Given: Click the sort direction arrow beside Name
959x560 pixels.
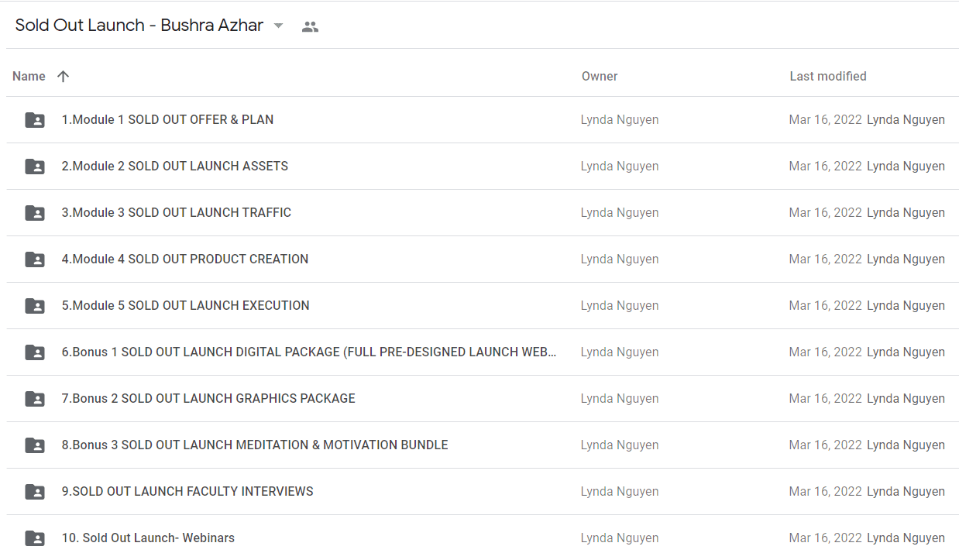Looking at the screenshot, I should (x=64, y=76).
